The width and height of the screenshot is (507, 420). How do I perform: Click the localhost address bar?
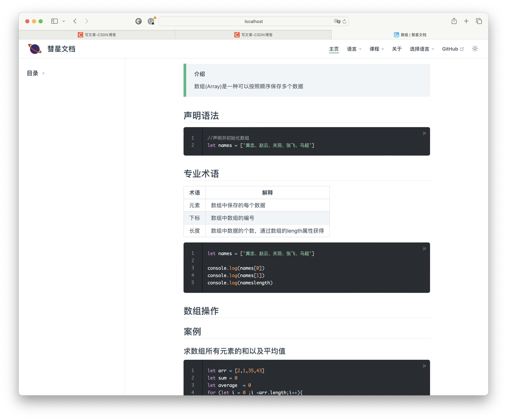point(253,21)
